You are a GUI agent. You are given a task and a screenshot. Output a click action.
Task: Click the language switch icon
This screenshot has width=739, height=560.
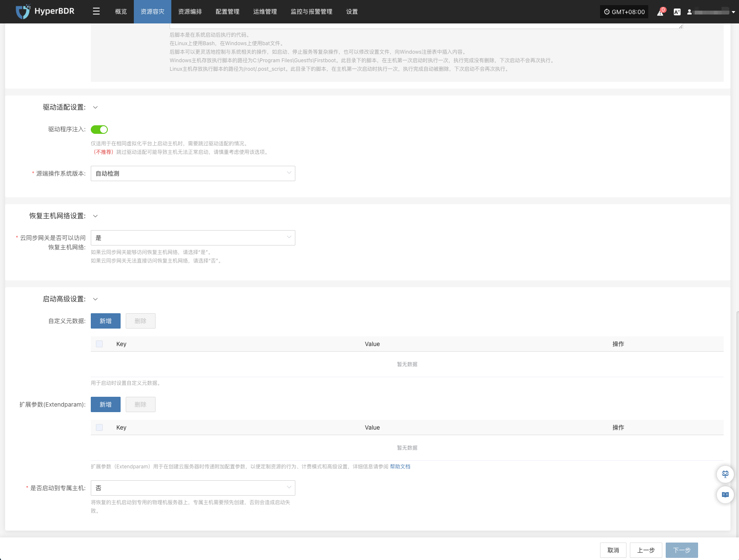677,12
